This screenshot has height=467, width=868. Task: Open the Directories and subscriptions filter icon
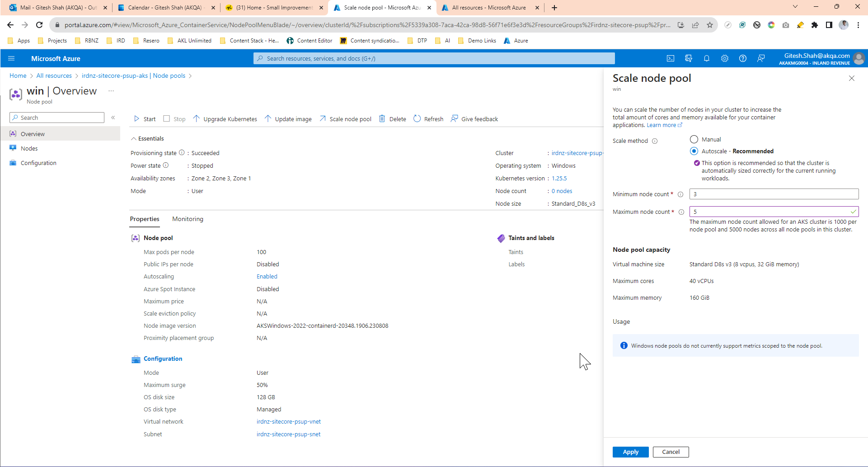689,58
